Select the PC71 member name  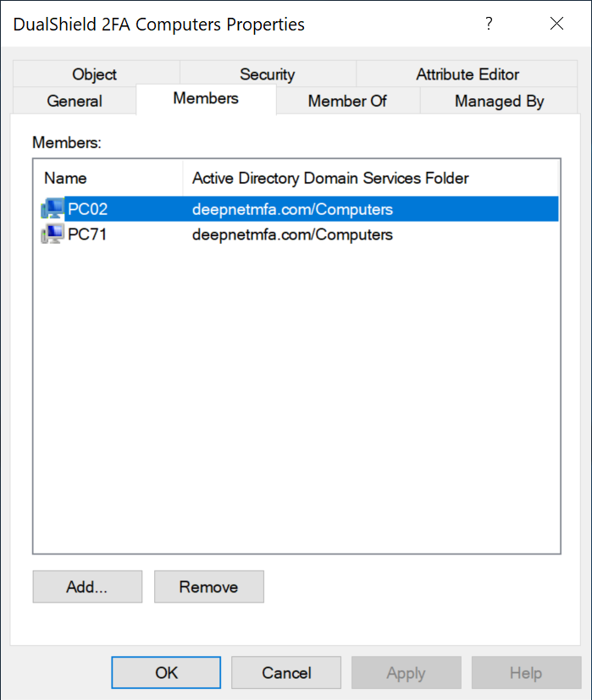point(88,234)
